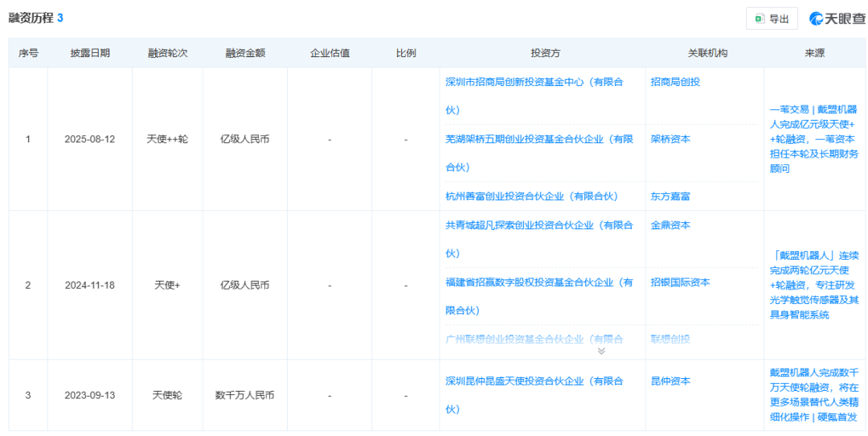Screen dimensions: 868x436
Task: Click the 融资轮次 column header
Action: (167, 53)
